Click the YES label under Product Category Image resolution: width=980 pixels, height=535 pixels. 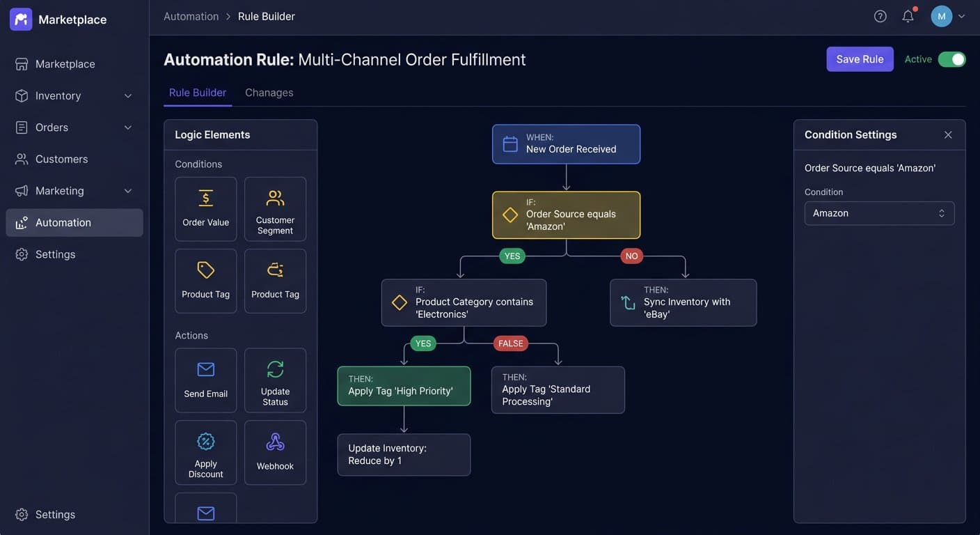coord(423,343)
